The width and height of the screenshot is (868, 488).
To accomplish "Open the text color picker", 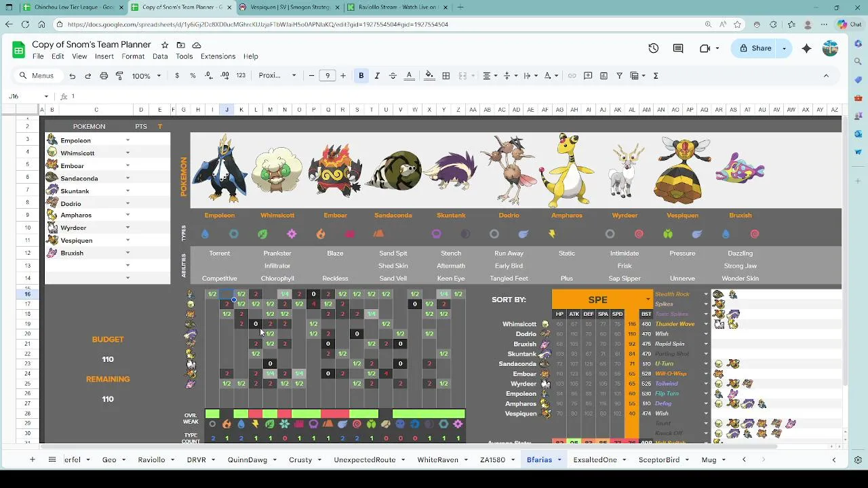I will [409, 76].
